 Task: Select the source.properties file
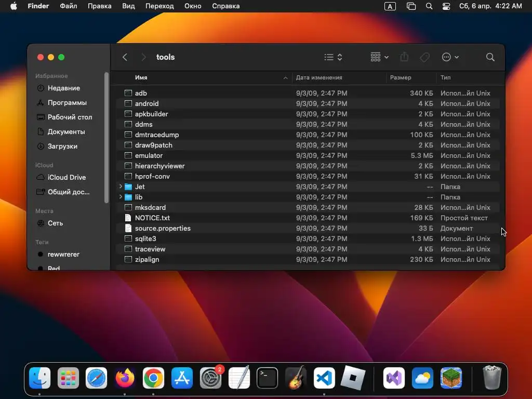163,229
